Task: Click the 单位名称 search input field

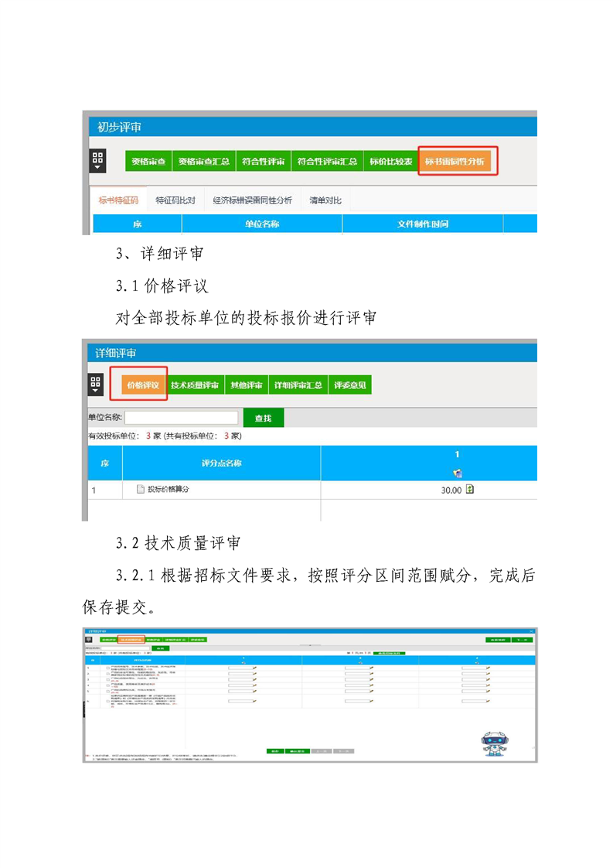Action: (x=182, y=418)
